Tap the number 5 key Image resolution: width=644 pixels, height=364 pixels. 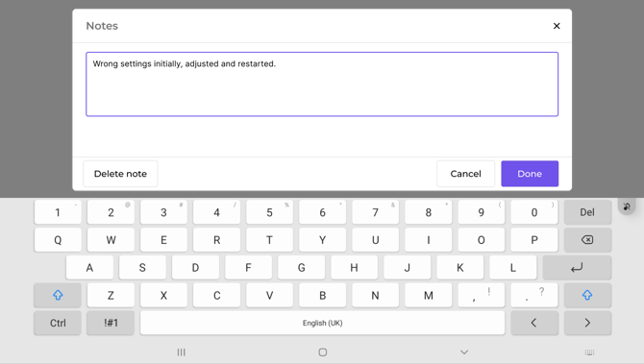[269, 212]
